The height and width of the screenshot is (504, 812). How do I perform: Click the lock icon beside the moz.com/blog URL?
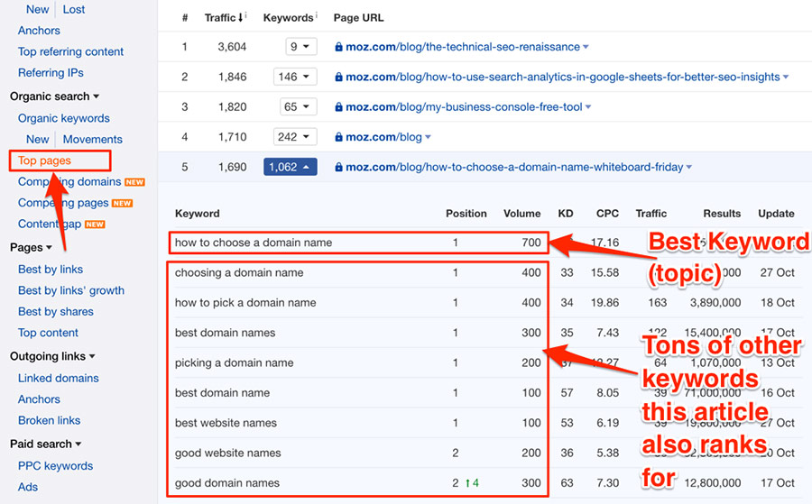338,137
